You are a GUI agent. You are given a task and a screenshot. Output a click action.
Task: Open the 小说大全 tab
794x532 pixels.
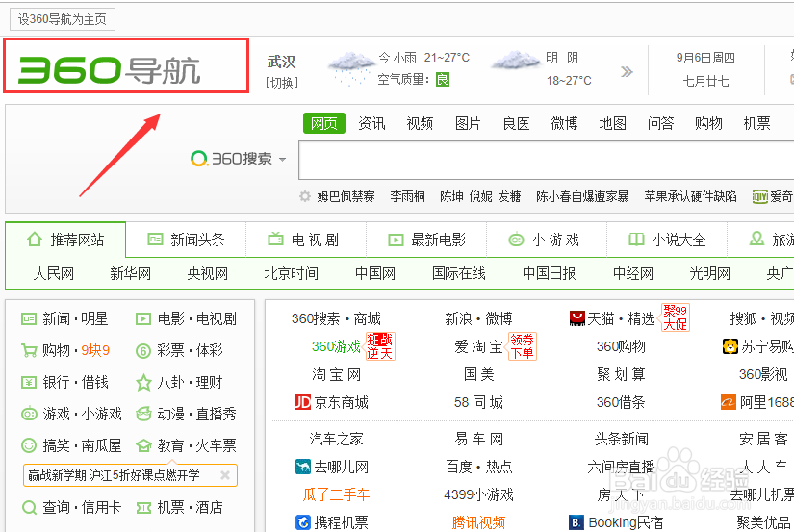click(667, 240)
